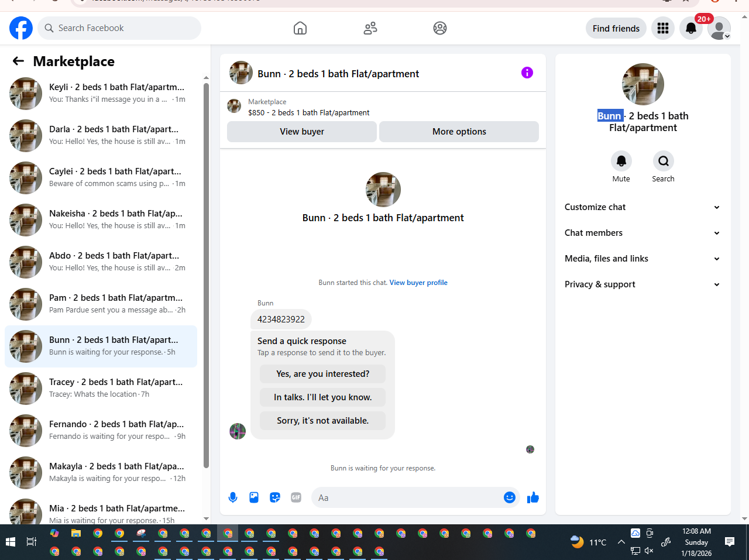The height and width of the screenshot is (560, 749).
Task: Expand Customize chat section
Action: click(x=643, y=207)
